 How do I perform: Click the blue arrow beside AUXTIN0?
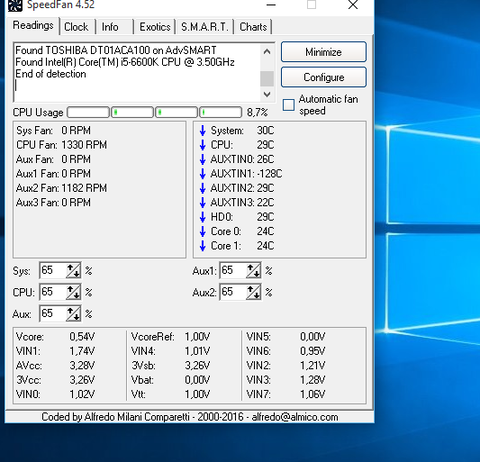tap(202, 159)
